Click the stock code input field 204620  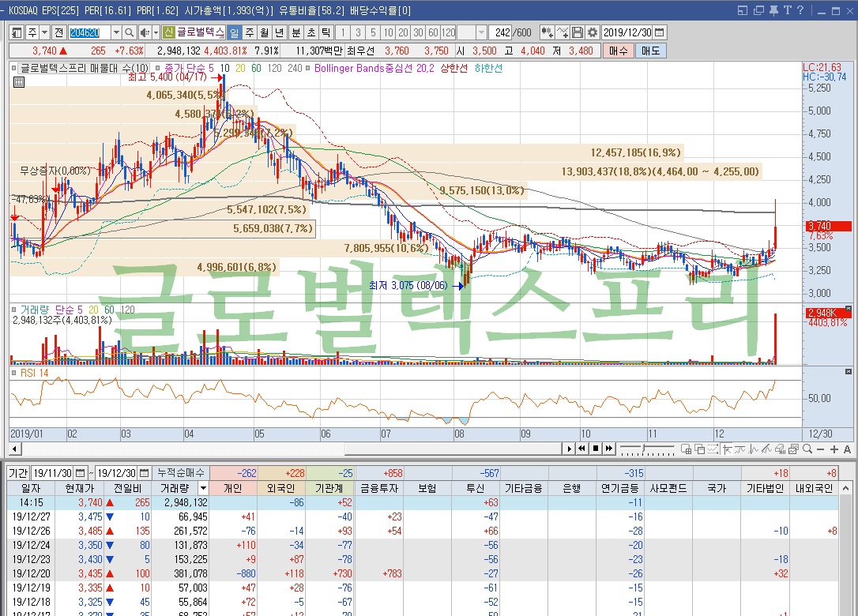click(x=90, y=33)
